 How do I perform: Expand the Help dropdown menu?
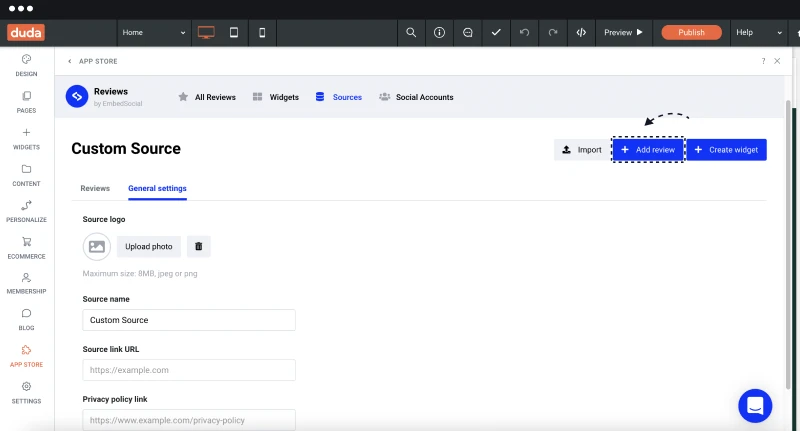click(759, 33)
